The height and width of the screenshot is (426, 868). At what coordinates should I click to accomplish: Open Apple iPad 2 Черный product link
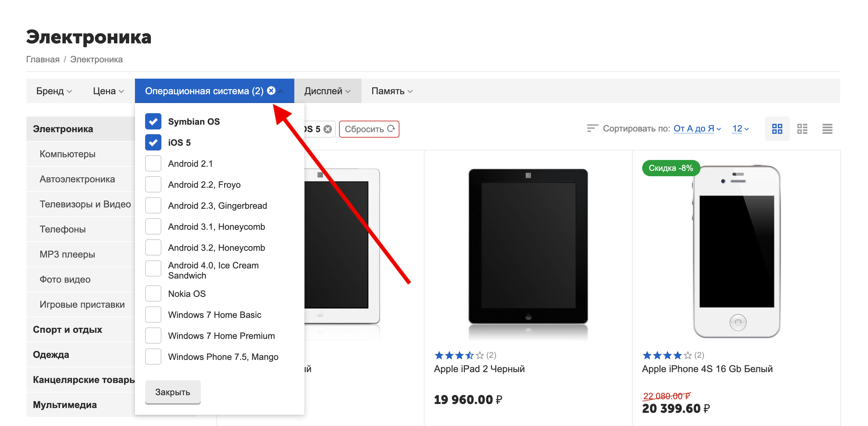[479, 369]
